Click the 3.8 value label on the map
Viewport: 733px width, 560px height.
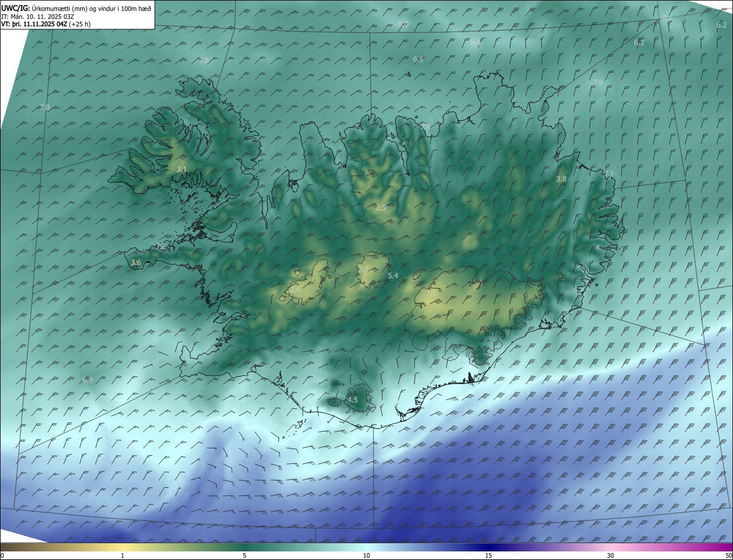pos(561,179)
